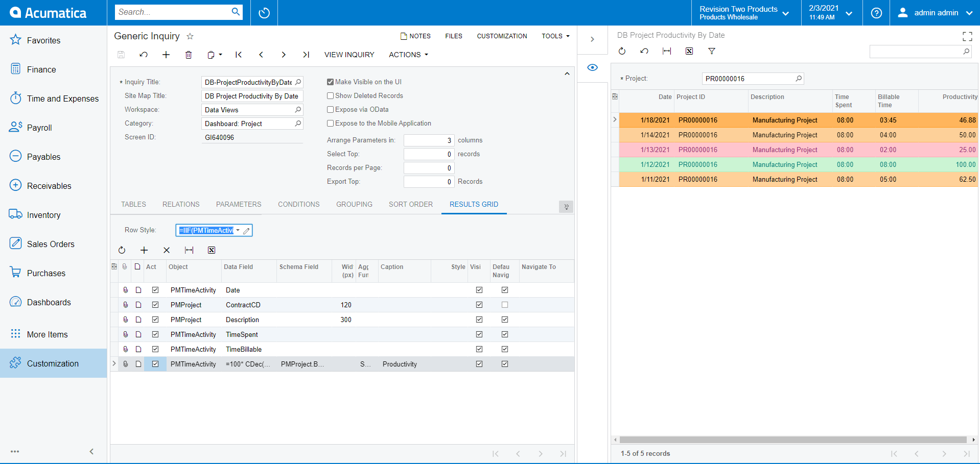Open admin admin user menu
980x464 pixels.
pos(935,13)
